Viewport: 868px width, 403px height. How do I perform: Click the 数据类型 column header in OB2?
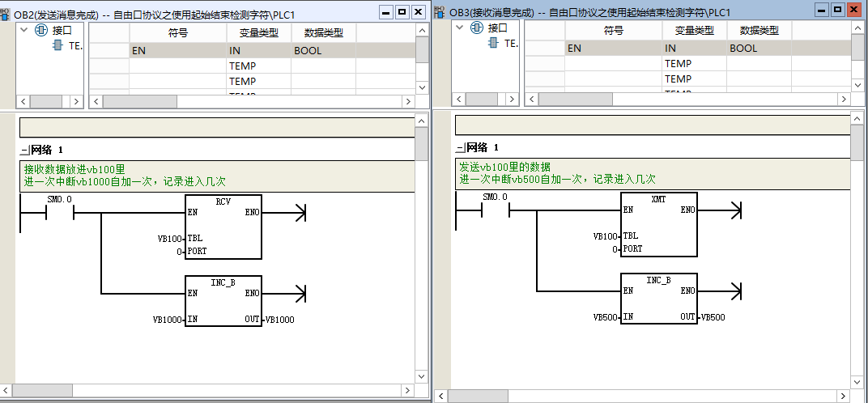324,33
